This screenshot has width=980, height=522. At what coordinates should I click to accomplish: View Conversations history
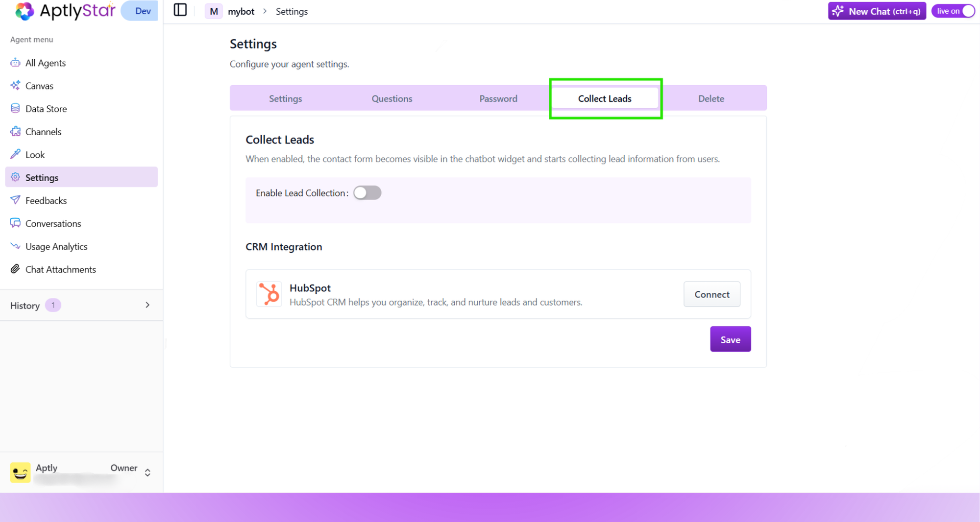pyautogui.click(x=53, y=223)
